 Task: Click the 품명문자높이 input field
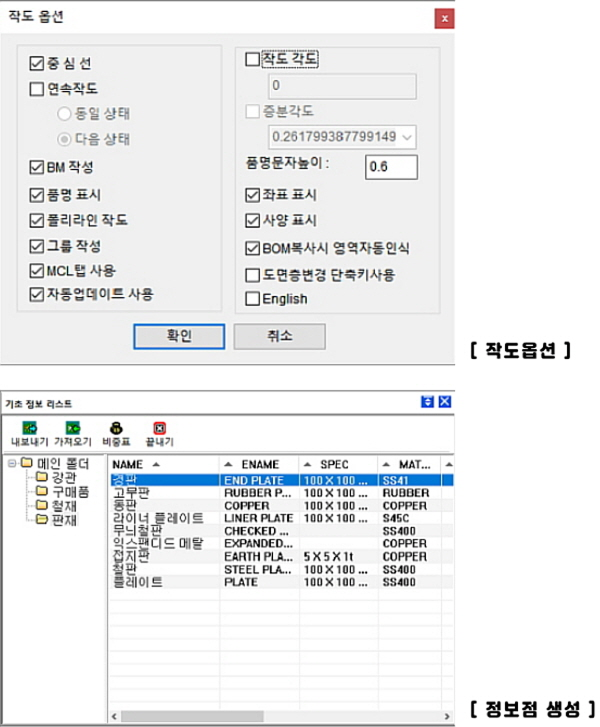pyautogui.click(x=391, y=167)
